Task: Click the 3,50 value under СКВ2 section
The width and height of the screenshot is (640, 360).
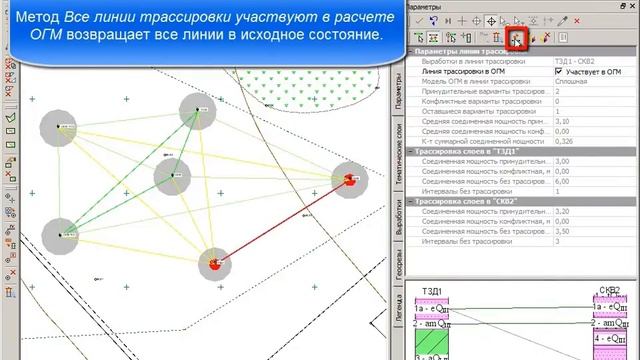Action: [562, 231]
